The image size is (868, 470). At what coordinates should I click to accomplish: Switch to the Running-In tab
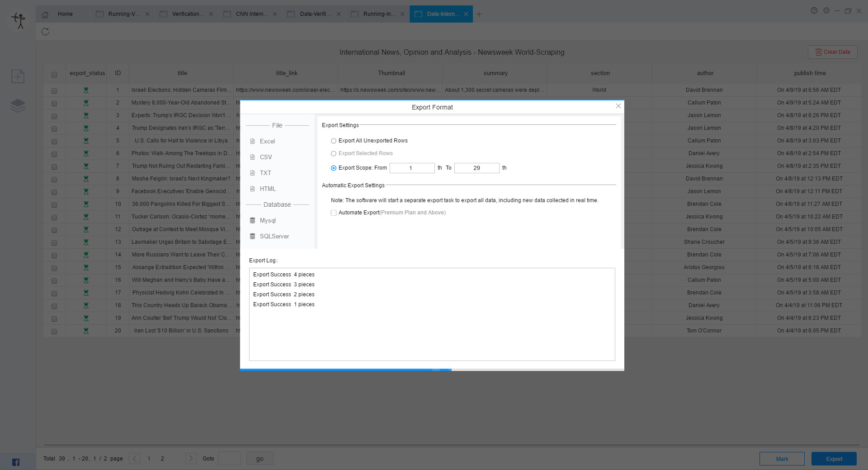point(377,14)
